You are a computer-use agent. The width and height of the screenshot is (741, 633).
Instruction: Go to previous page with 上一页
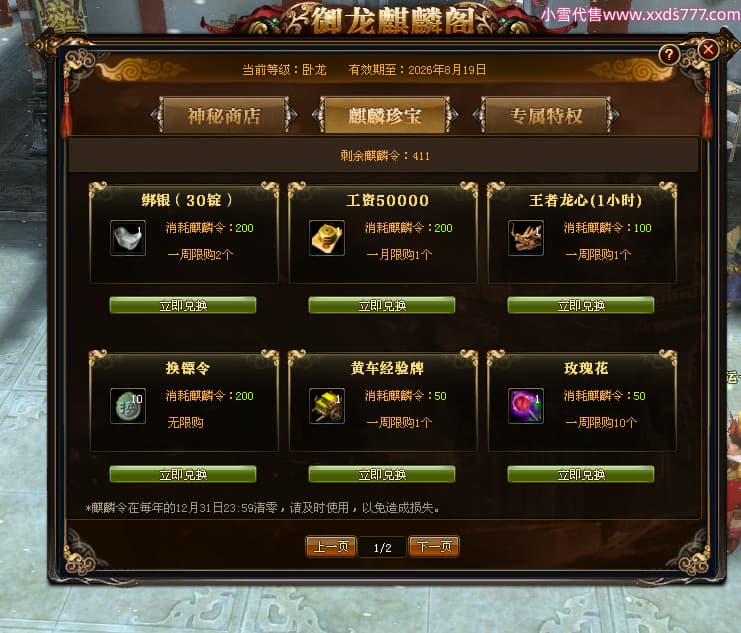(x=331, y=547)
